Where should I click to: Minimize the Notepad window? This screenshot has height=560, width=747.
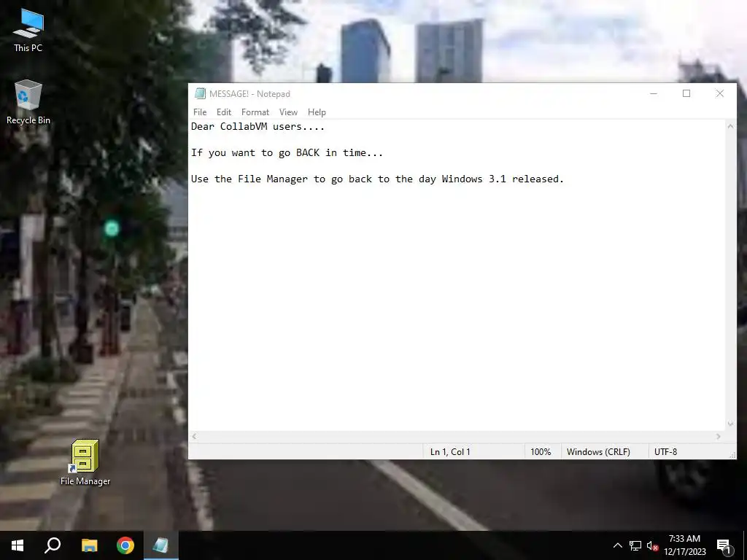coord(654,94)
